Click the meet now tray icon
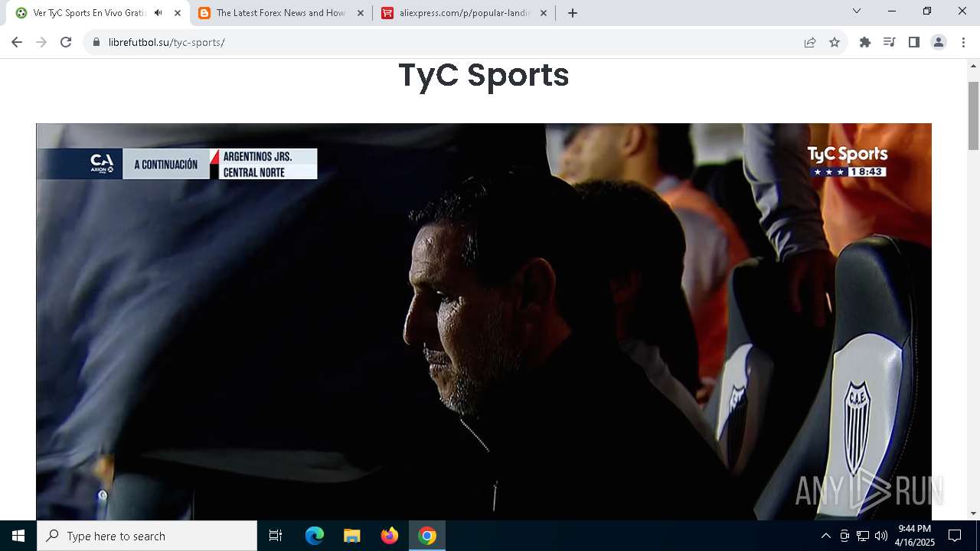 pos(844,536)
